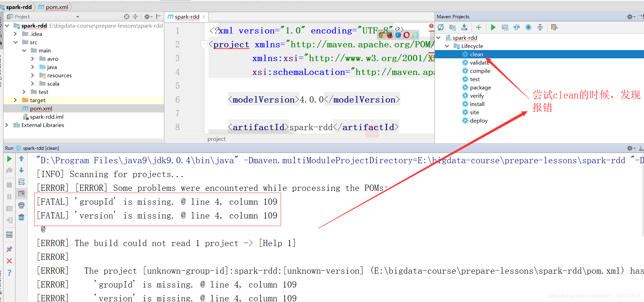Open Run panel help question mark

9,273
